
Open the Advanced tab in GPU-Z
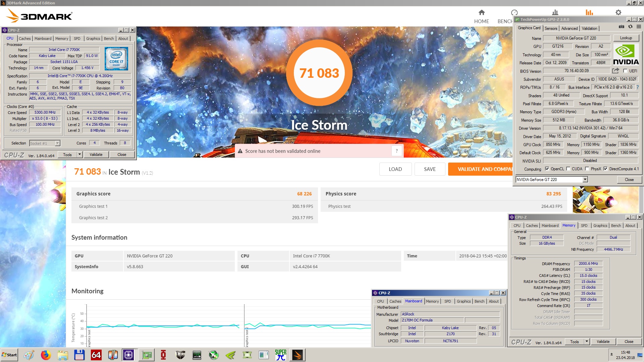pyautogui.click(x=570, y=28)
